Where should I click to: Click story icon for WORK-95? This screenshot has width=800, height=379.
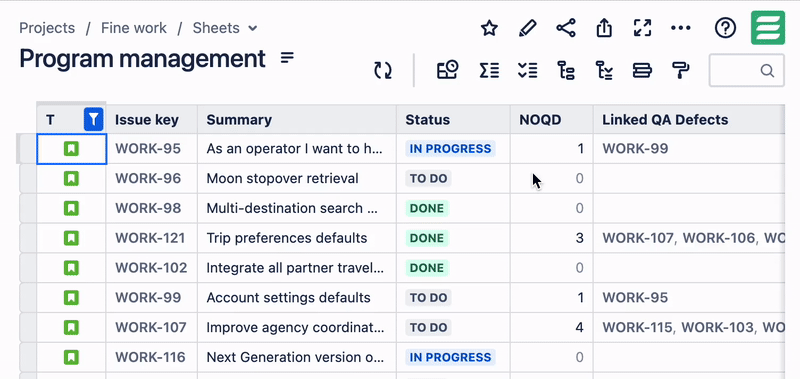[x=71, y=149]
